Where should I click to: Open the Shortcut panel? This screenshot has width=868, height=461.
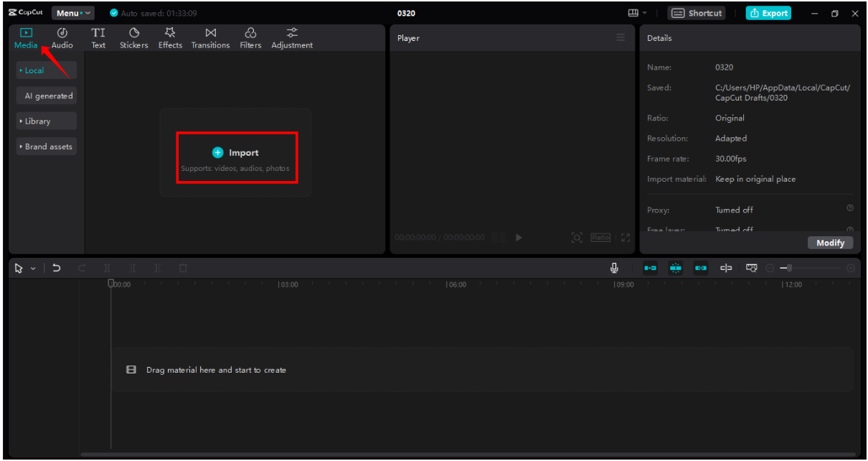point(697,13)
